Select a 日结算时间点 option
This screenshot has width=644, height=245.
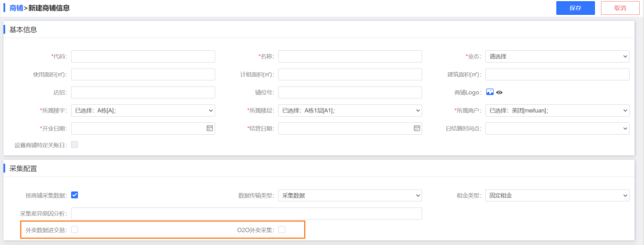coord(557,128)
